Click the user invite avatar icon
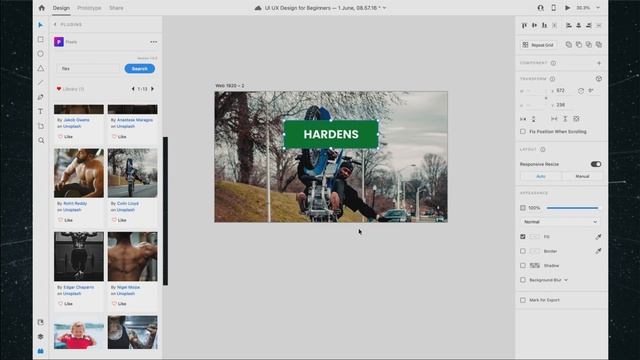This screenshot has width=640, height=360. [540, 8]
